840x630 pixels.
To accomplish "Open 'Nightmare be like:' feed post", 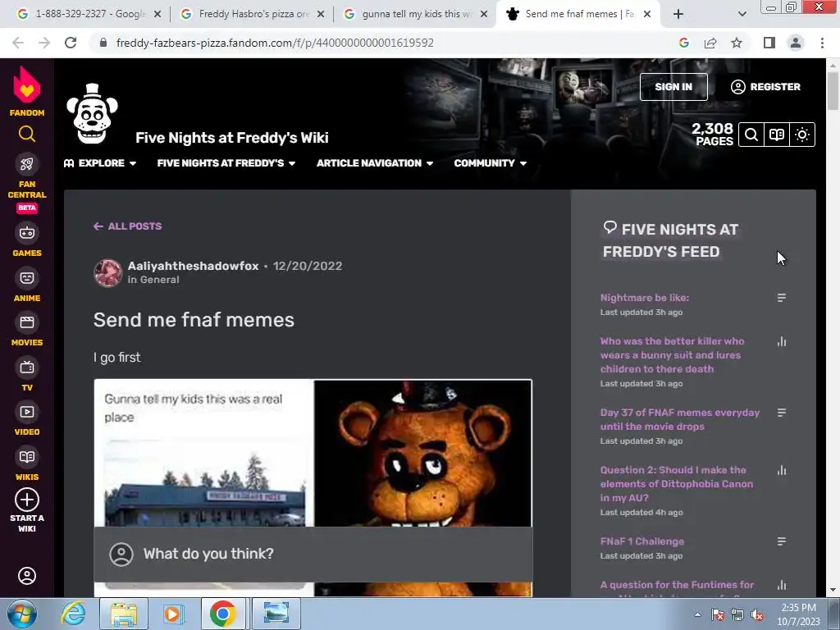I will tap(645, 297).
